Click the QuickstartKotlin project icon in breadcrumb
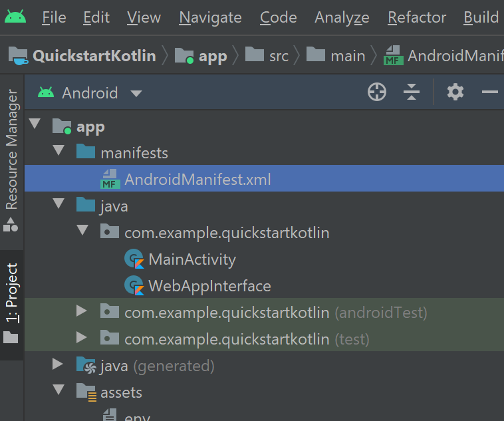The width and height of the screenshot is (504, 421). 18,56
